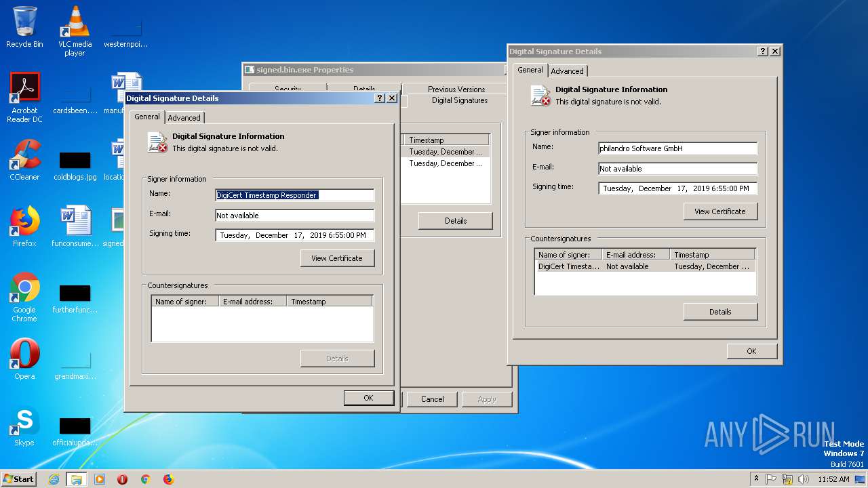Open Acrobat Reader DC shortcut
The width and height of the screenshot is (868, 488).
24,98
